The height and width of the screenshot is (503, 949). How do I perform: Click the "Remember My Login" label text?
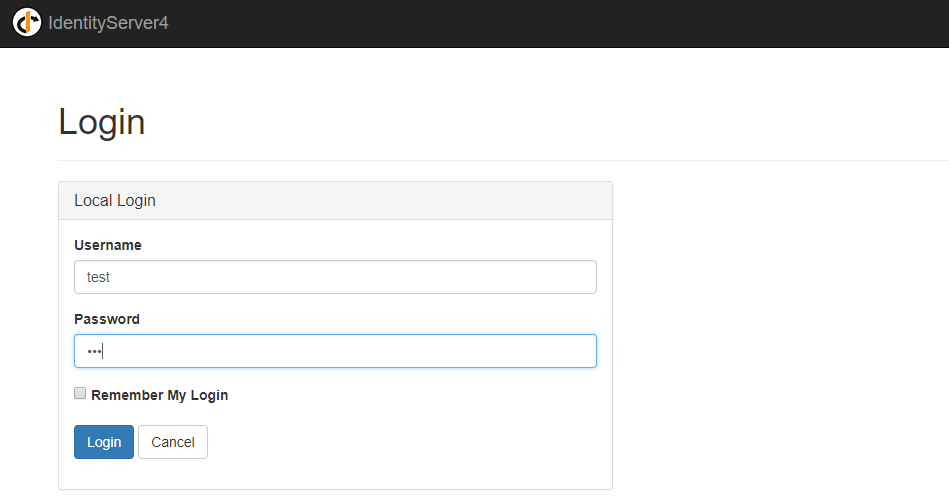159,395
